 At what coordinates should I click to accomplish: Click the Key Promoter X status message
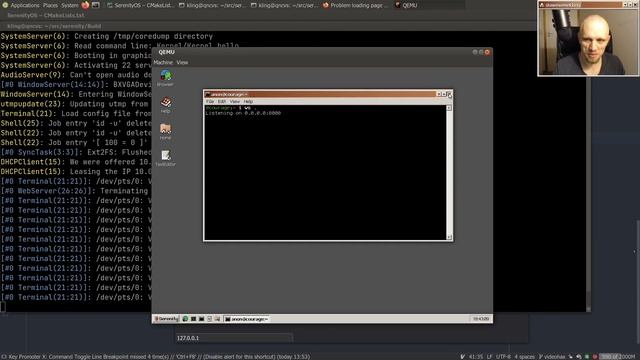158,357
